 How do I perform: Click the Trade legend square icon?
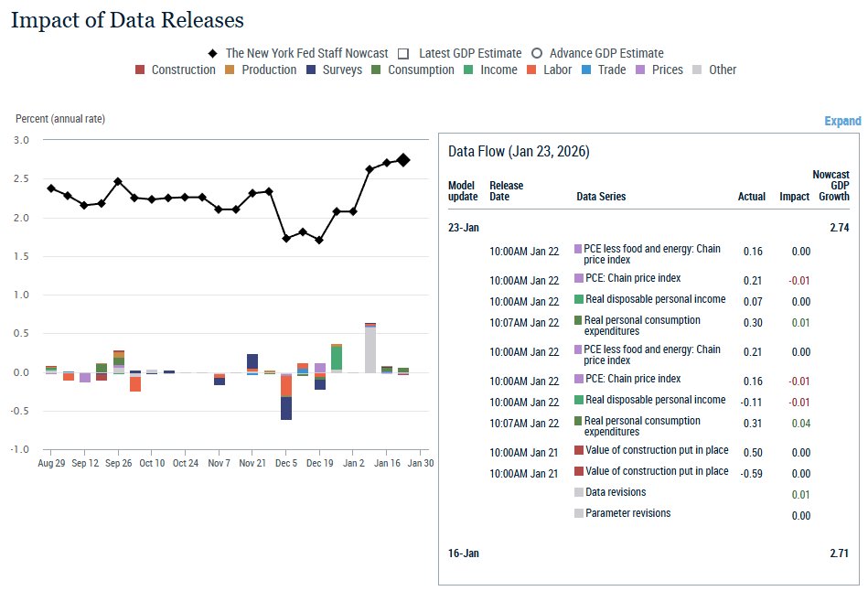pos(587,70)
